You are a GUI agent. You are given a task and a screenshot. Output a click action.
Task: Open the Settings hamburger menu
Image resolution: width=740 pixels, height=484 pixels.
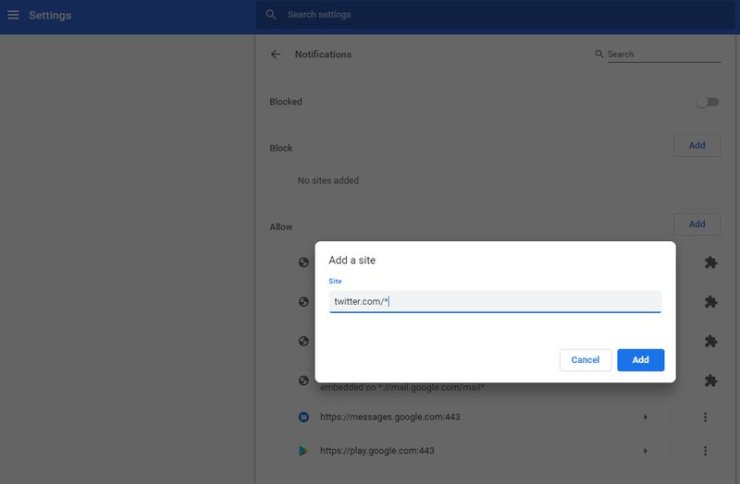coord(13,15)
